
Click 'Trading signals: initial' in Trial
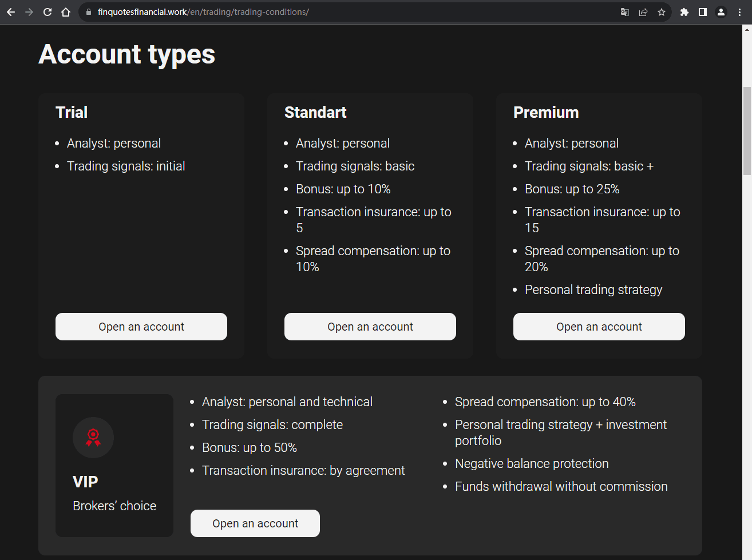[126, 166]
